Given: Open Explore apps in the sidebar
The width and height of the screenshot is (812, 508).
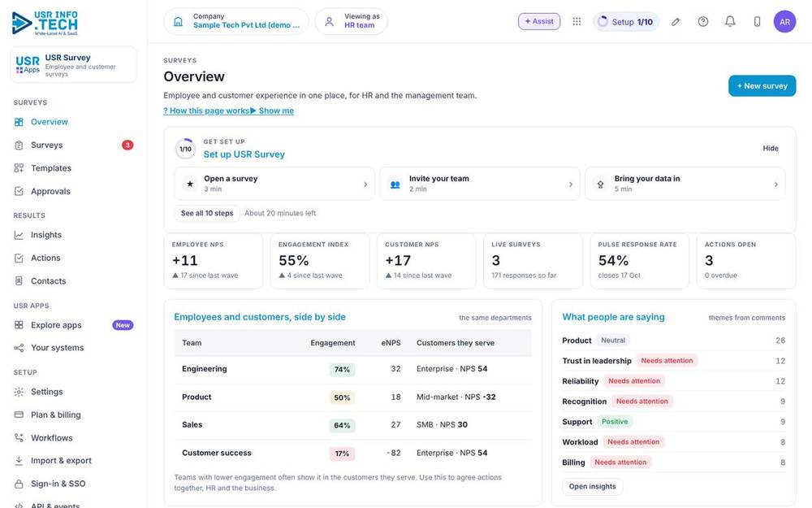Looking at the screenshot, I should pyautogui.click(x=74, y=325).
